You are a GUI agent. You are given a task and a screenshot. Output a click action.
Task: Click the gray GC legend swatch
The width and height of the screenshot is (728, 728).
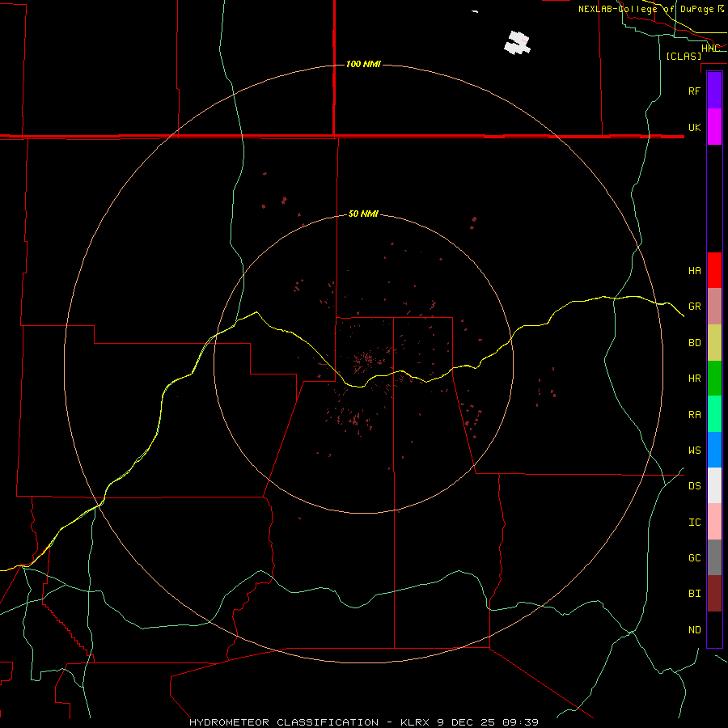pyautogui.click(x=714, y=557)
